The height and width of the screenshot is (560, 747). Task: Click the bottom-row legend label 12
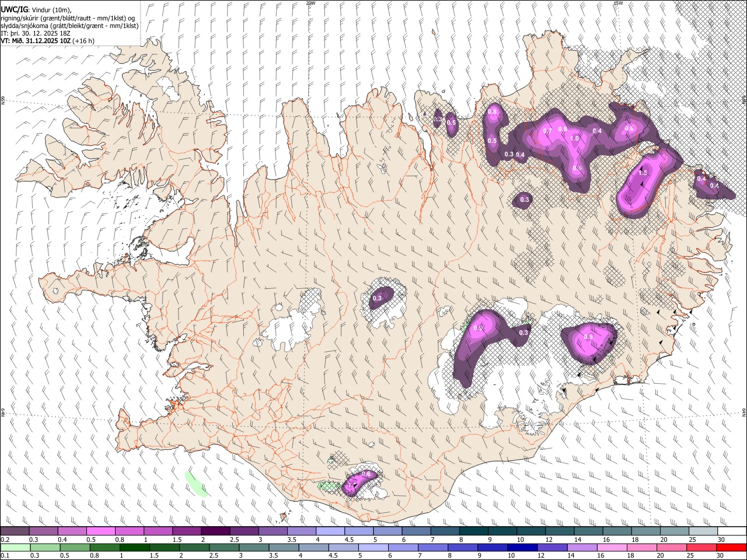coord(540,556)
